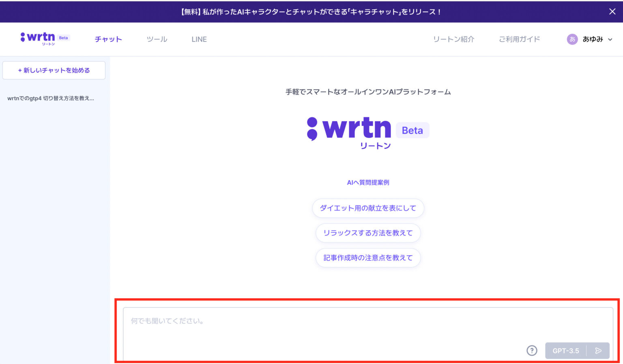
Task: Expand the GPT-3.5 model selector
Action: pyautogui.click(x=566, y=350)
